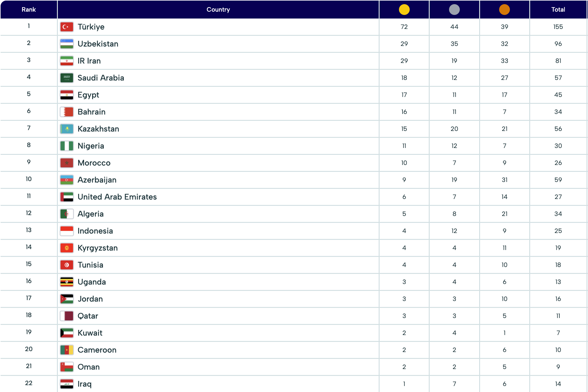This screenshot has height=392, width=588.
Task: Click the Cameroon flag icon
Action: pyautogui.click(x=66, y=350)
